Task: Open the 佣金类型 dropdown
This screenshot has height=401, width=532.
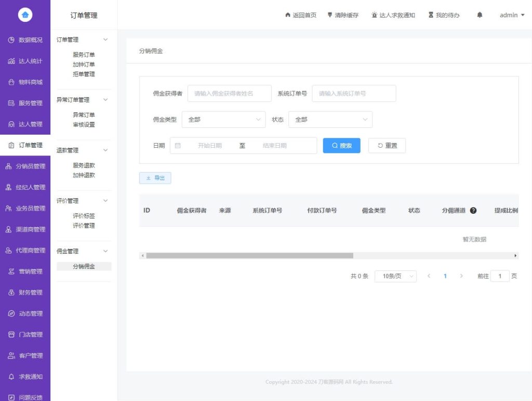Action: (x=223, y=120)
